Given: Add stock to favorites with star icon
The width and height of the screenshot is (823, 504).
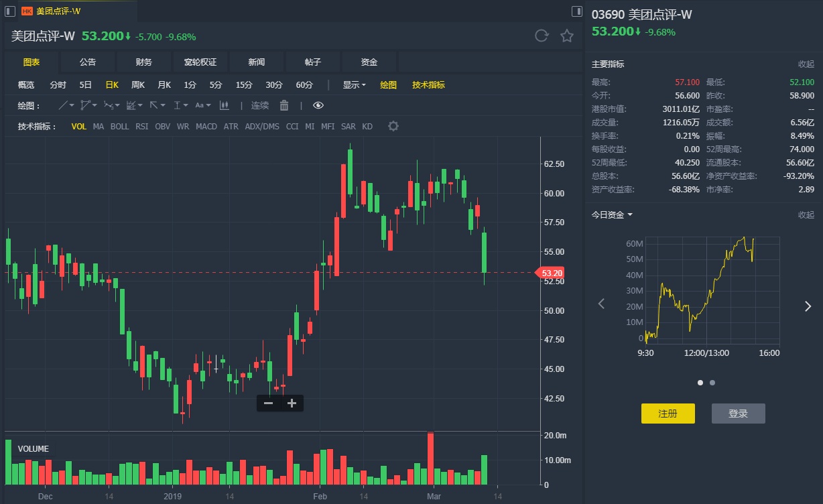Looking at the screenshot, I should coord(567,36).
